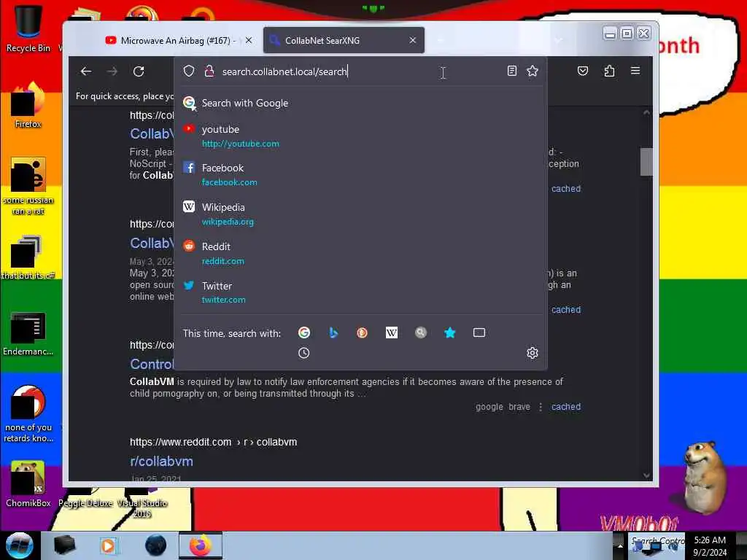Search this time with the magnifier engine icon
Screen dimensions: 747x560
[421, 332]
